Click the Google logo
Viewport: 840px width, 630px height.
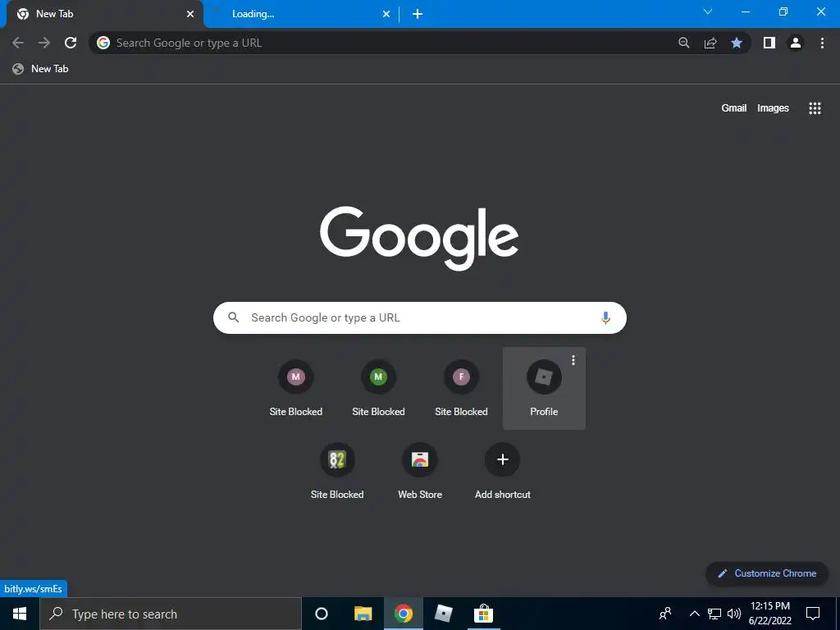tap(419, 238)
